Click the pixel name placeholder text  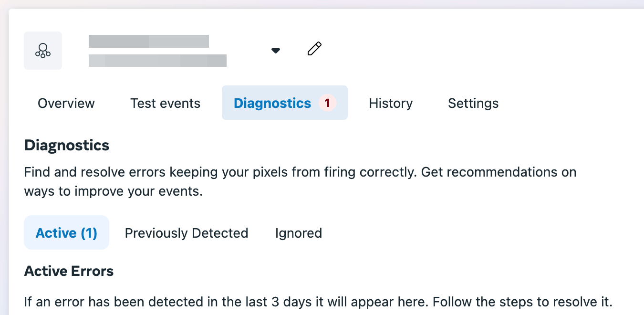click(x=148, y=41)
